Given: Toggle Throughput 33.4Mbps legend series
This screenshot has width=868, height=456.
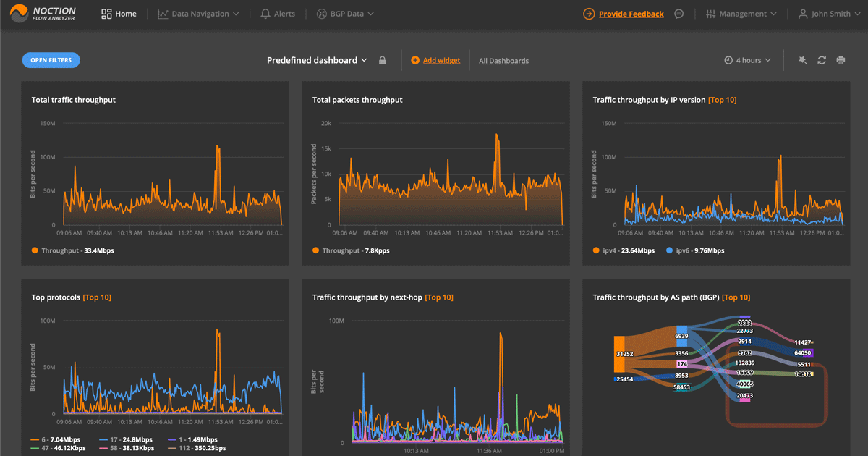Looking at the screenshot, I should 73,250.
